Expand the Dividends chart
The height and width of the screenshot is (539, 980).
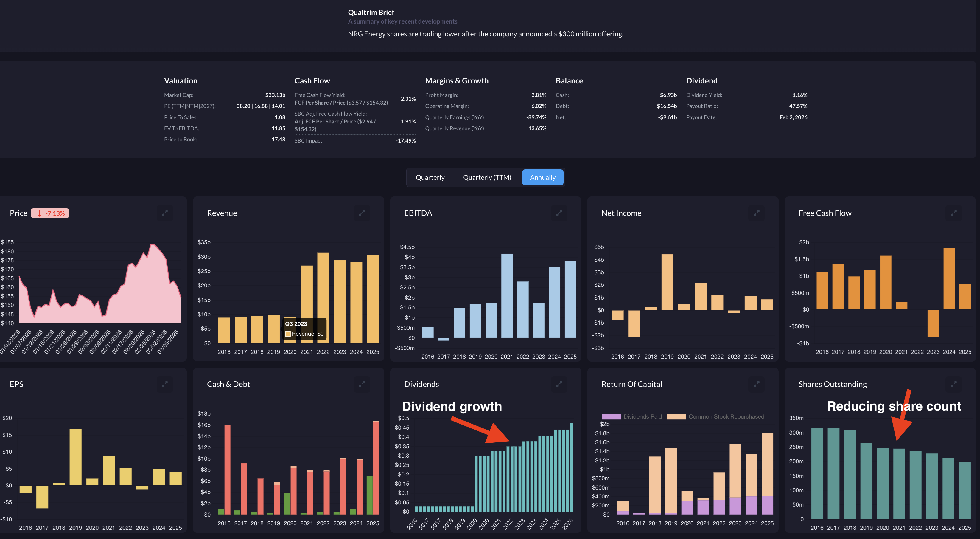[559, 385]
